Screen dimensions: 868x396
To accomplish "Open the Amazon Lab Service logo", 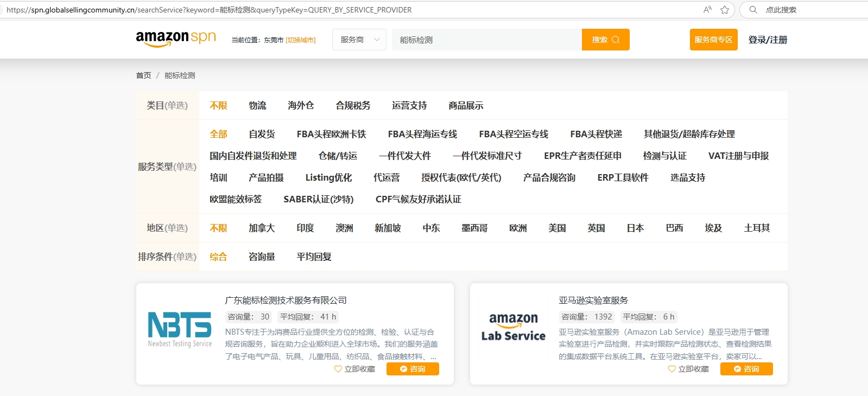I will coord(513,328).
